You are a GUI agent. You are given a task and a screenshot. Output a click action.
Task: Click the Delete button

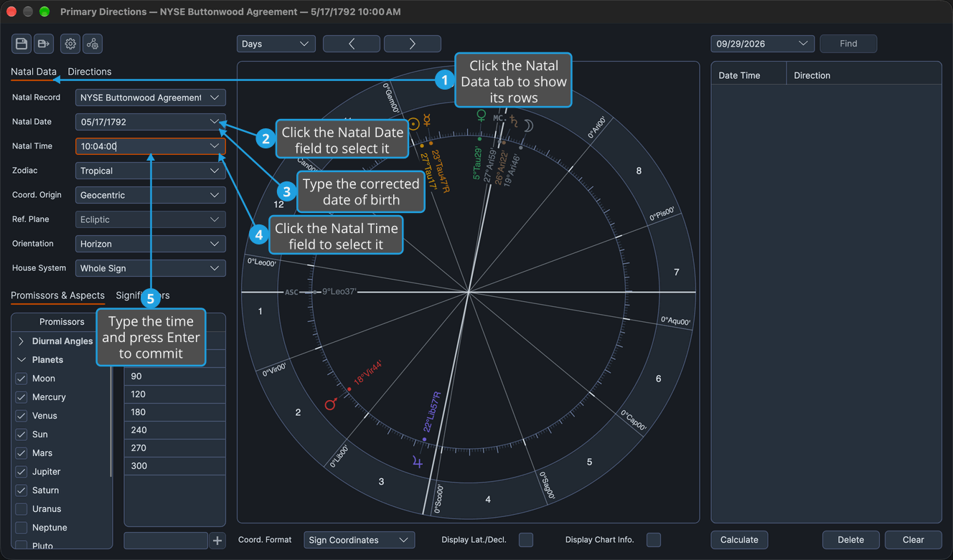[x=850, y=540]
